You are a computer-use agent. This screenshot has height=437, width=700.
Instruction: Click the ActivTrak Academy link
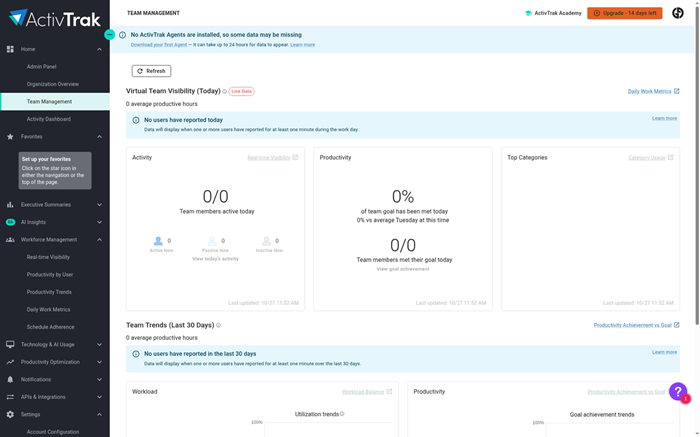[x=558, y=13]
